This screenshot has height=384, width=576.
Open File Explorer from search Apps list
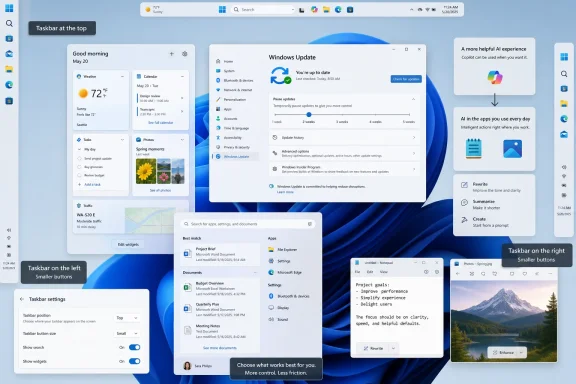[283, 250]
